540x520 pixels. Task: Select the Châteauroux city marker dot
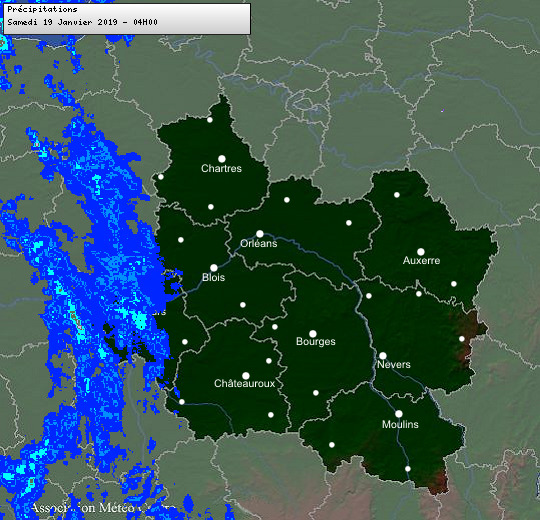246,375
